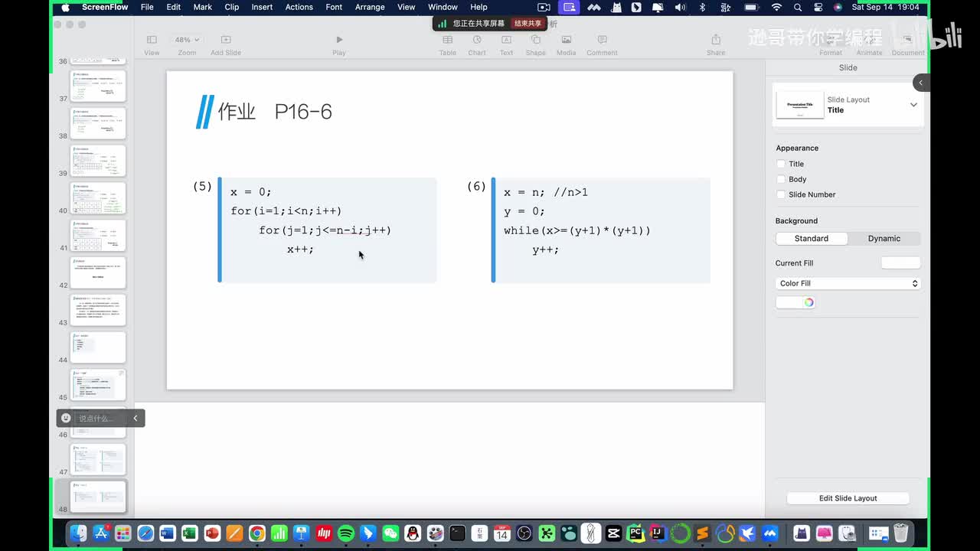This screenshot has width=980, height=551.
Task: Open the Edit menu
Action: [x=174, y=7]
